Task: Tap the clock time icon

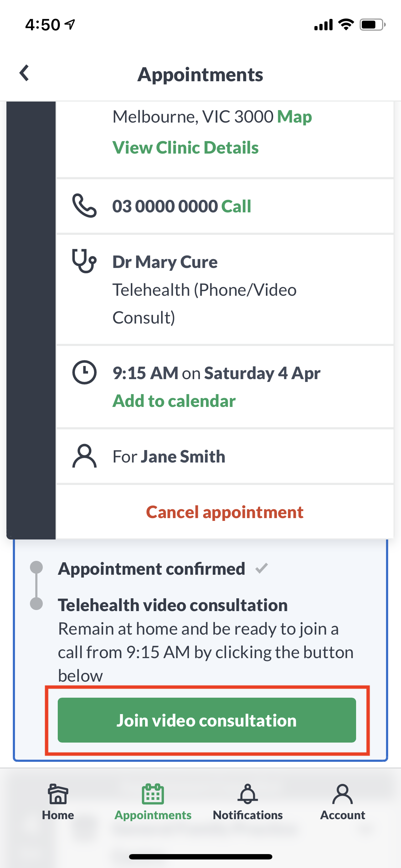Action: pos(84,372)
